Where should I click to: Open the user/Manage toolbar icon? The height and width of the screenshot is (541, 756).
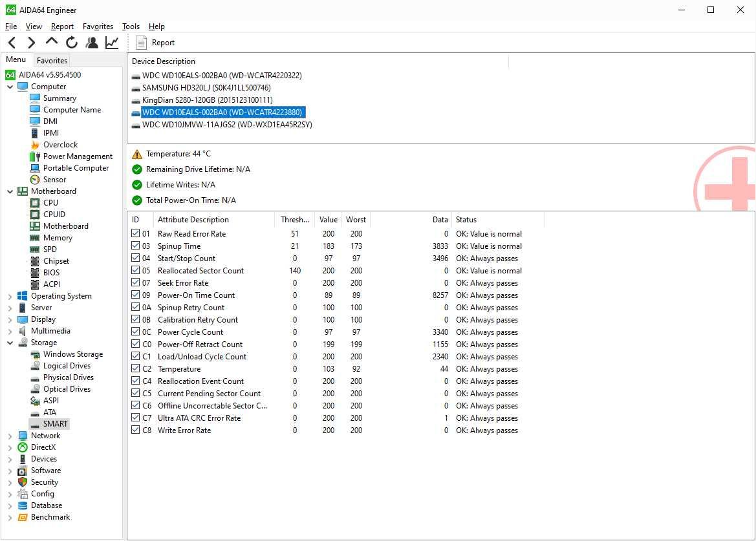pyautogui.click(x=92, y=43)
